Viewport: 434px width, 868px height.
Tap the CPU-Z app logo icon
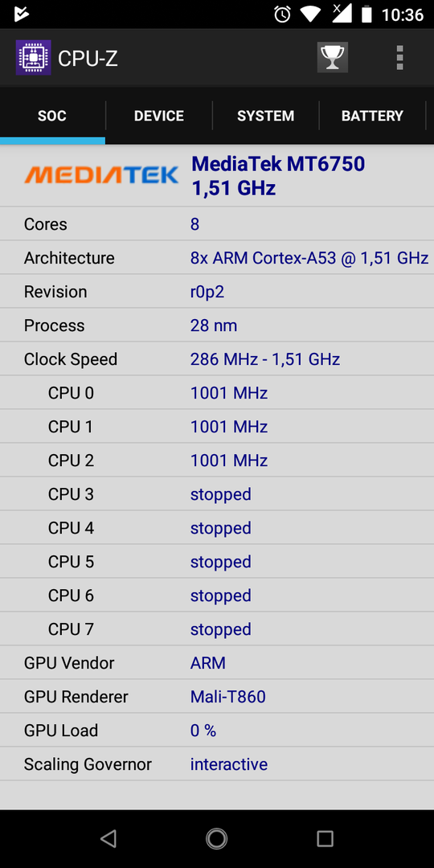point(33,58)
